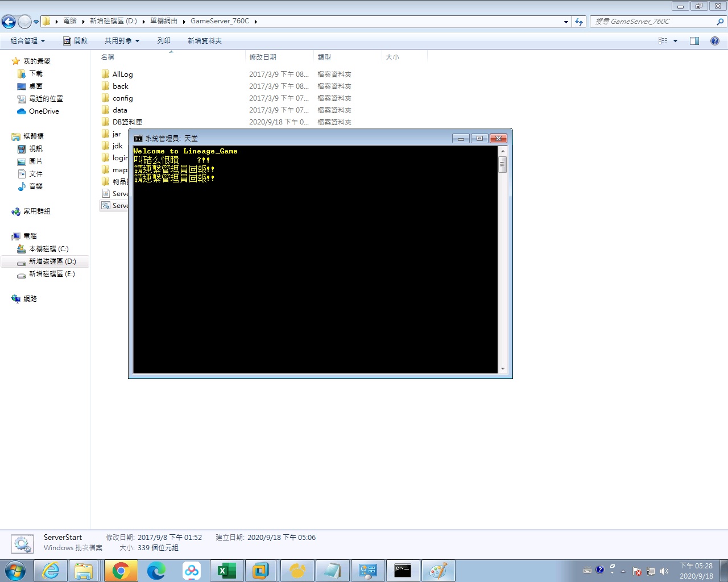The height and width of the screenshot is (582, 728).
Task: Open the recent locations dropdown arrow
Action: pyautogui.click(x=36, y=22)
